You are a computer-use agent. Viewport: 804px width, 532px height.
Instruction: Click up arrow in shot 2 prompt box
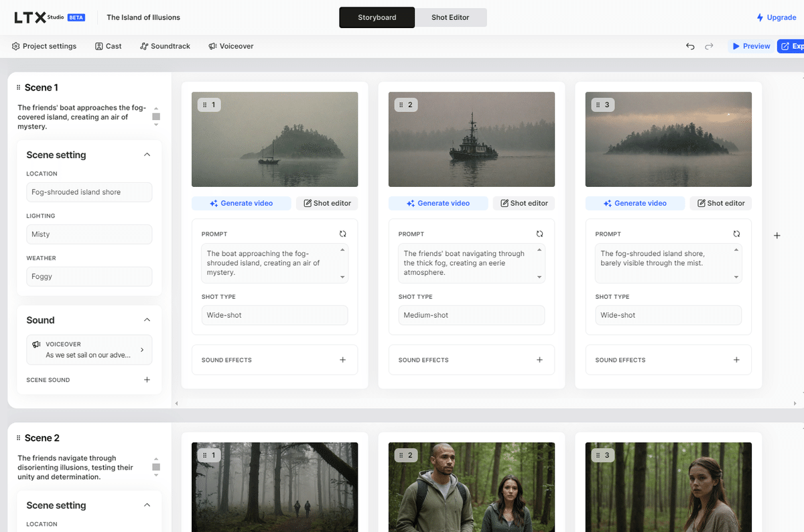click(x=540, y=250)
